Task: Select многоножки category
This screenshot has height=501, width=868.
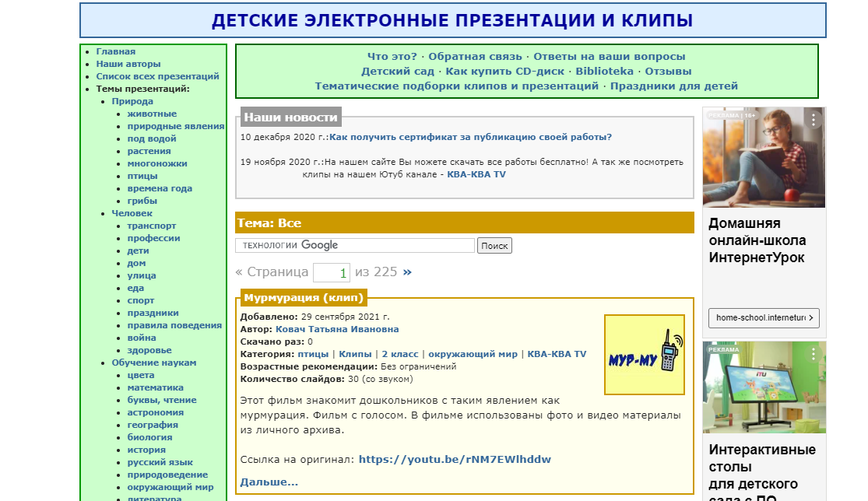Action: (157, 163)
